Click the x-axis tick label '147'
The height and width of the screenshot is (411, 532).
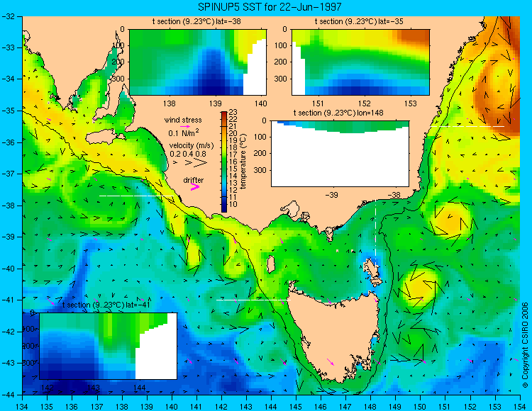click(x=345, y=406)
